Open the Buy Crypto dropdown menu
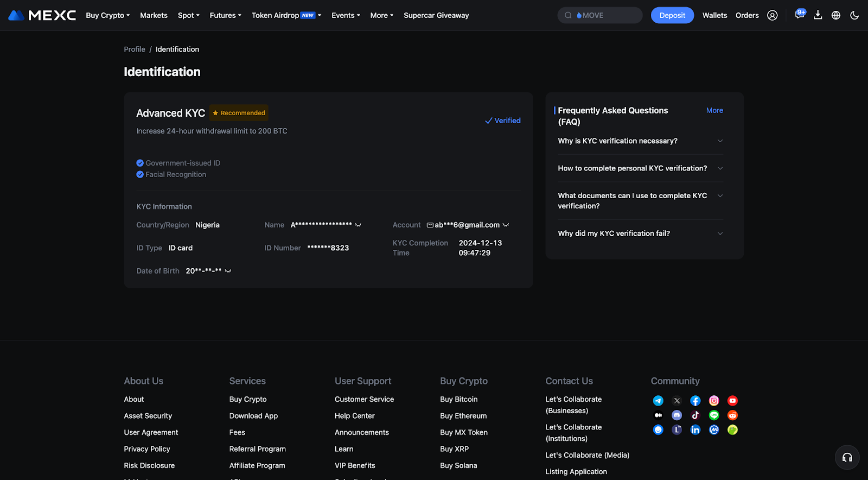Screen dimensions: 868x480 pos(107,15)
